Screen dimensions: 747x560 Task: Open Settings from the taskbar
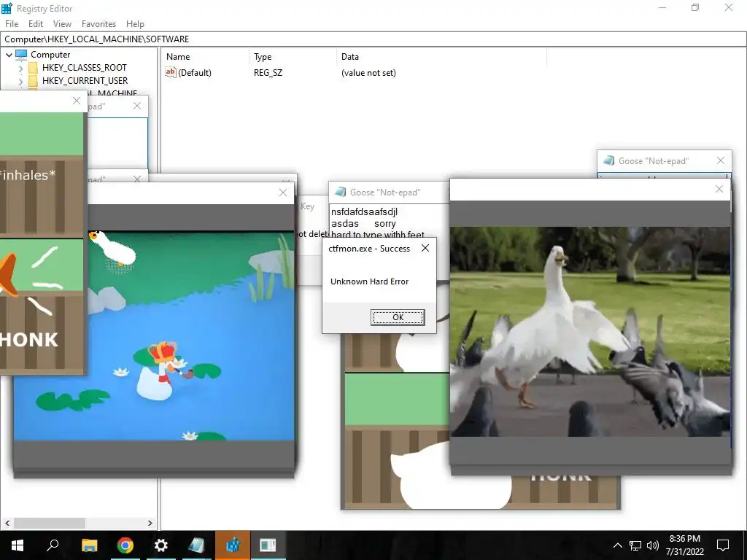(x=160, y=545)
